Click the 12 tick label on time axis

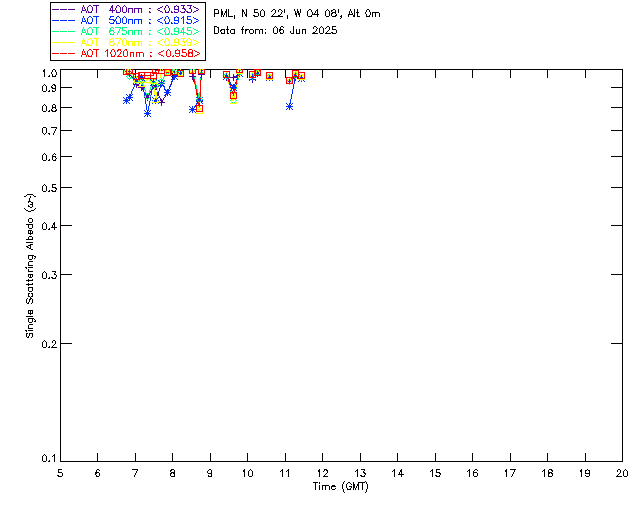[322, 472]
